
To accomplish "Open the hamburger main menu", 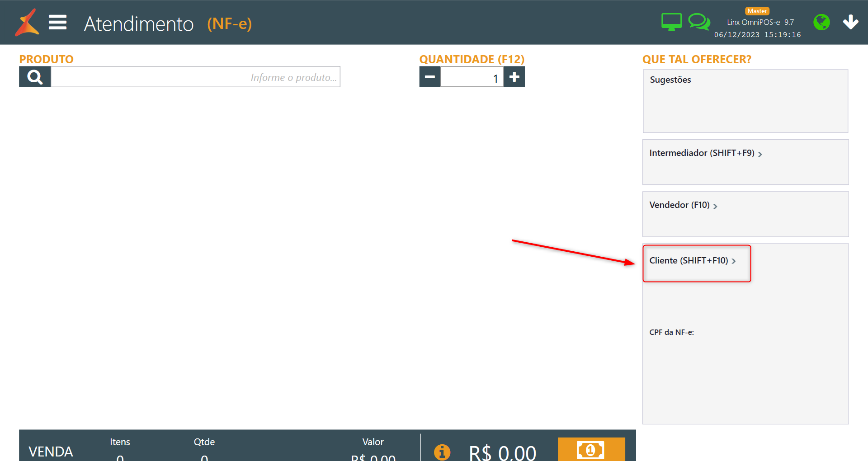I will tap(58, 22).
